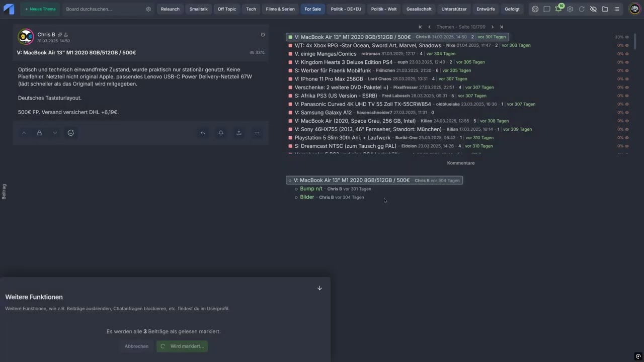Screen dimensions: 644x362
Task: Open notifications bell with 10 badge
Action: 559,9
